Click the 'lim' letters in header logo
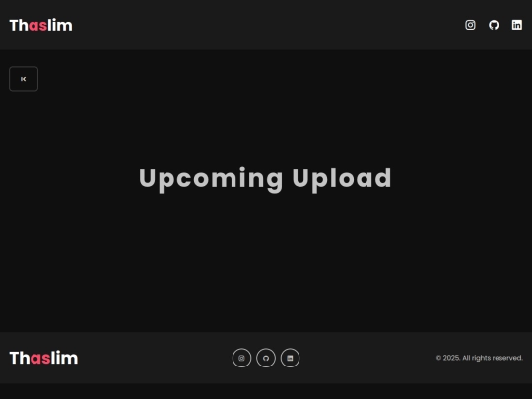This screenshot has height=399, width=532. pos(60,25)
